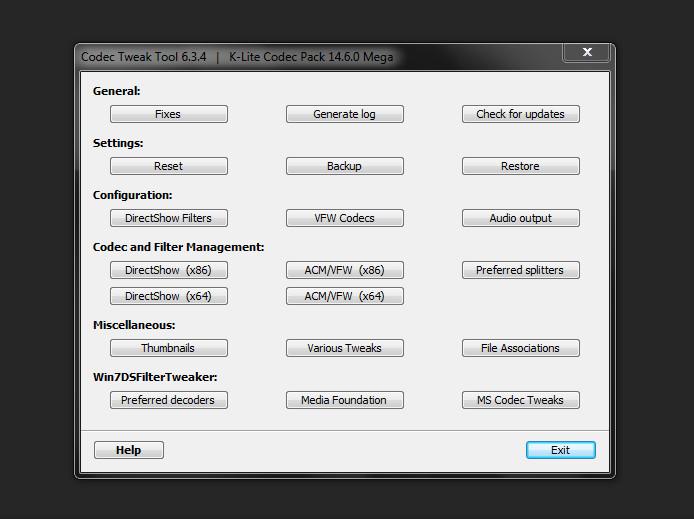
Task: Select Preferred splitters
Action: (x=520, y=270)
